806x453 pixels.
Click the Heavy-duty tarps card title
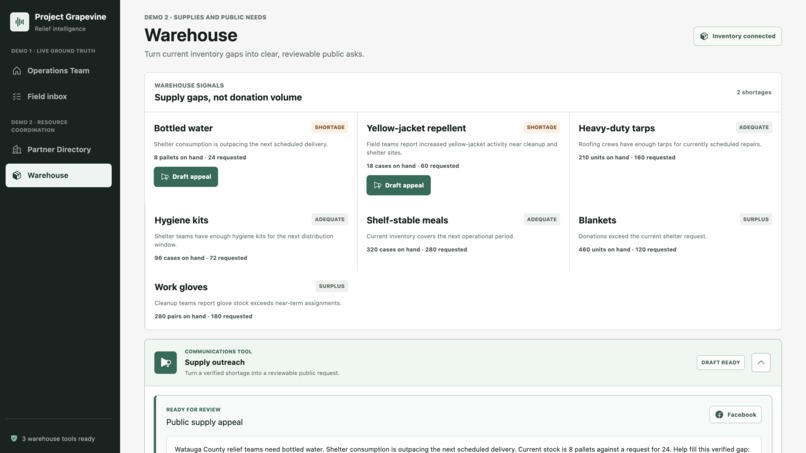click(616, 128)
